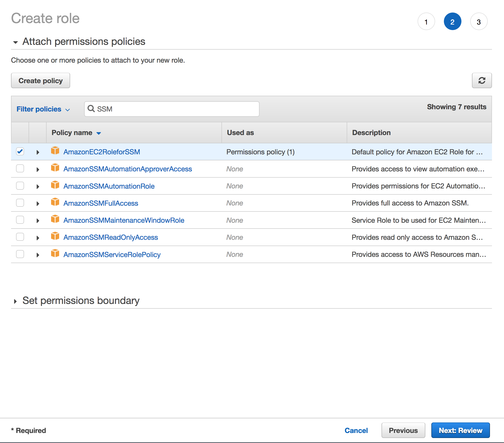Click the policy box icon for AmazonSSMAutomationRole
Screen dimensions: 504x443
click(x=55, y=185)
